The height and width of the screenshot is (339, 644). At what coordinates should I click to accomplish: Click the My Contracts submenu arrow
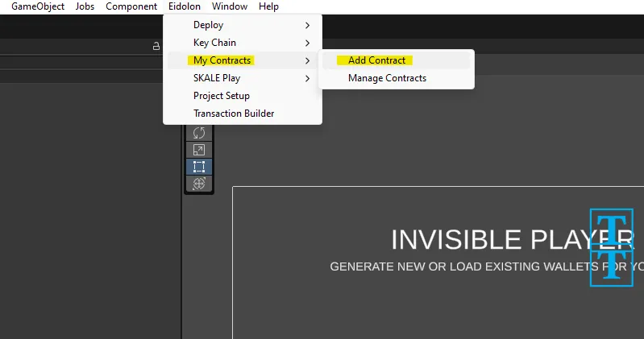307,60
